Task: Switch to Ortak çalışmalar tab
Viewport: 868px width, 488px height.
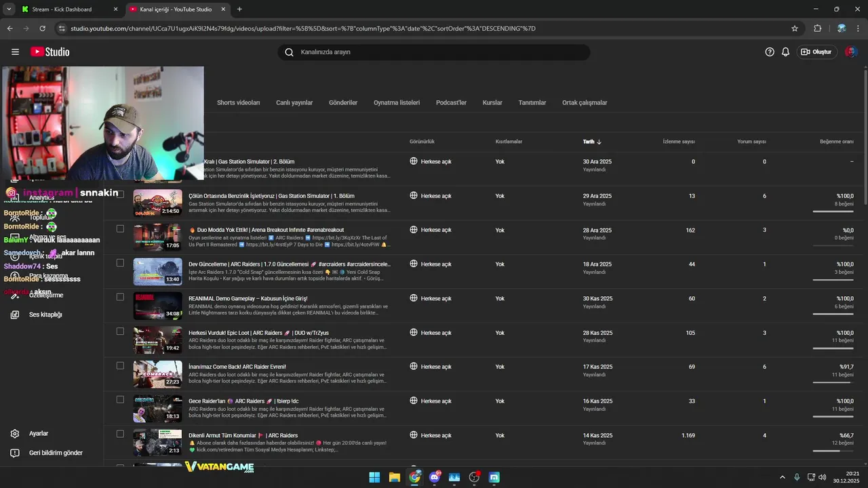Action: [x=585, y=102]
